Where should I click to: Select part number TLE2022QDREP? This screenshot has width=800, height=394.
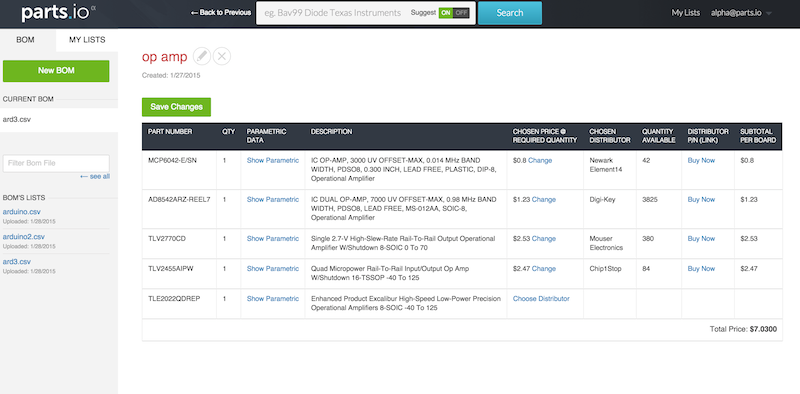tap(174, 299)
